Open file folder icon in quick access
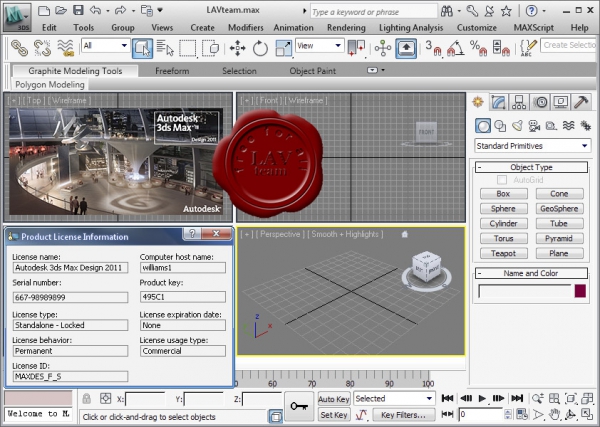The image size is (600, 427). [x=61, y=10]
